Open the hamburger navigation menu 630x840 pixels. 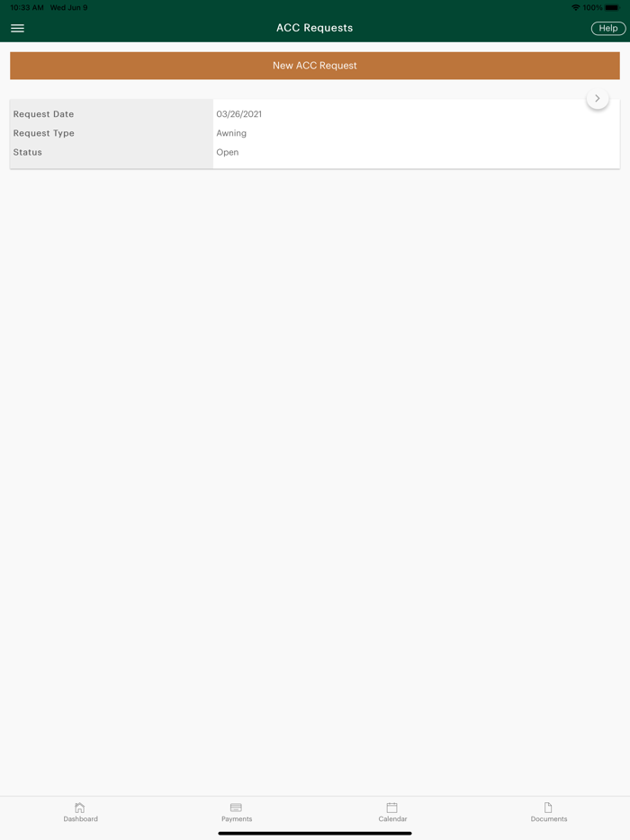[x=17, y=28]
